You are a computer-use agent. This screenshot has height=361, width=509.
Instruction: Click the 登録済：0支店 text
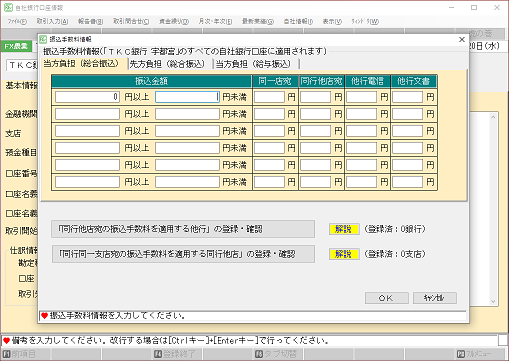coord(395,254)
